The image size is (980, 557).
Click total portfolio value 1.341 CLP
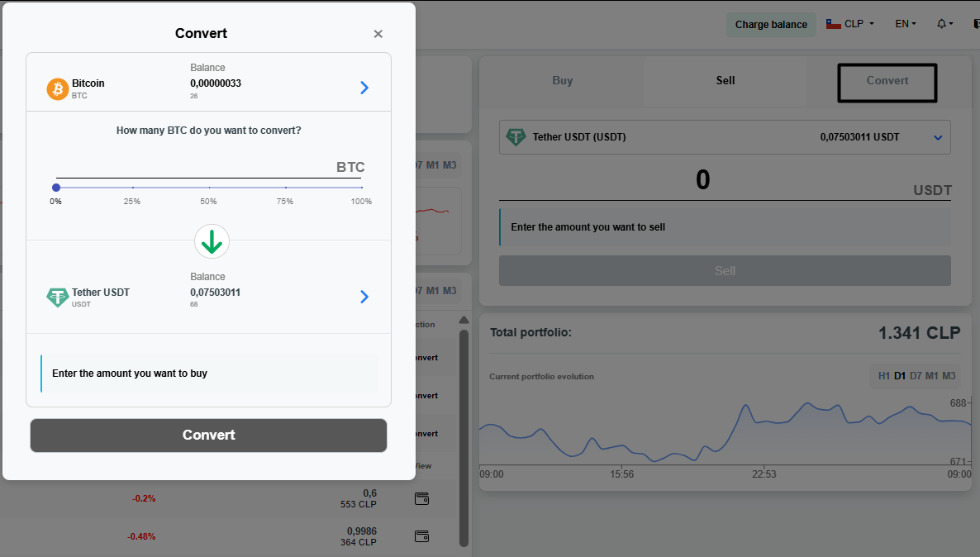pyautogui.click(x=920, y=332)
